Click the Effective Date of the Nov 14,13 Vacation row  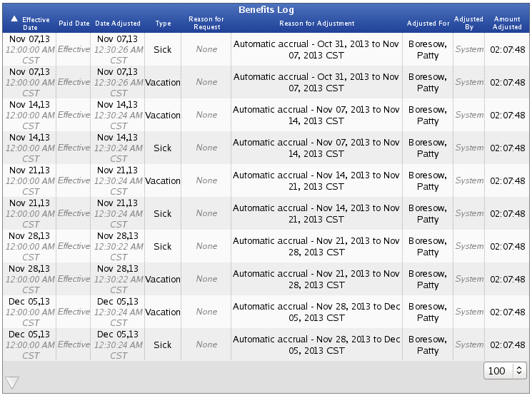[x=30, y=116]
